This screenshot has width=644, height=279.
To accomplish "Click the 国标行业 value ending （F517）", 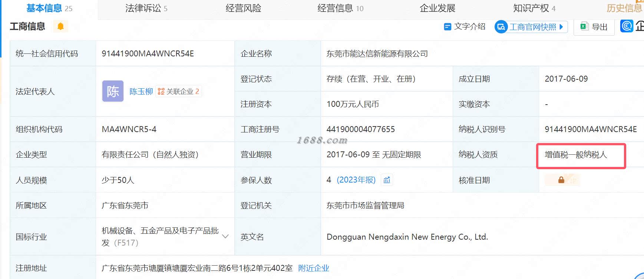I will point(160,237).
